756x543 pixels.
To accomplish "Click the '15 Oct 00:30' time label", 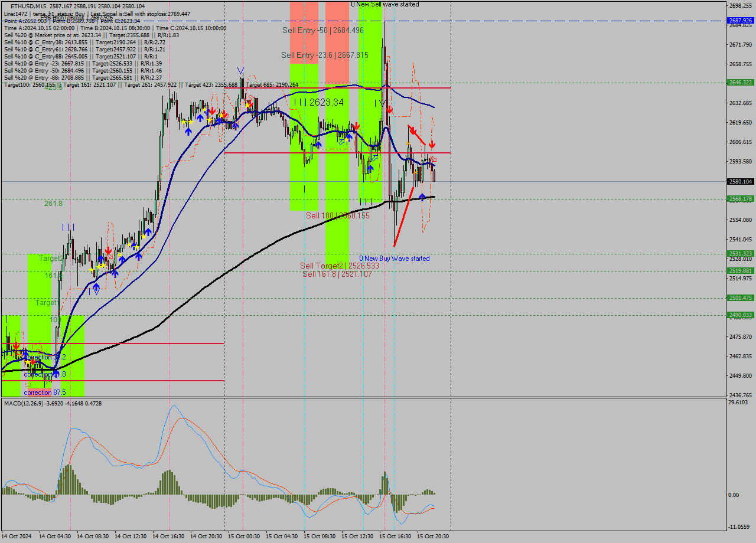I will tap(244, 536).
